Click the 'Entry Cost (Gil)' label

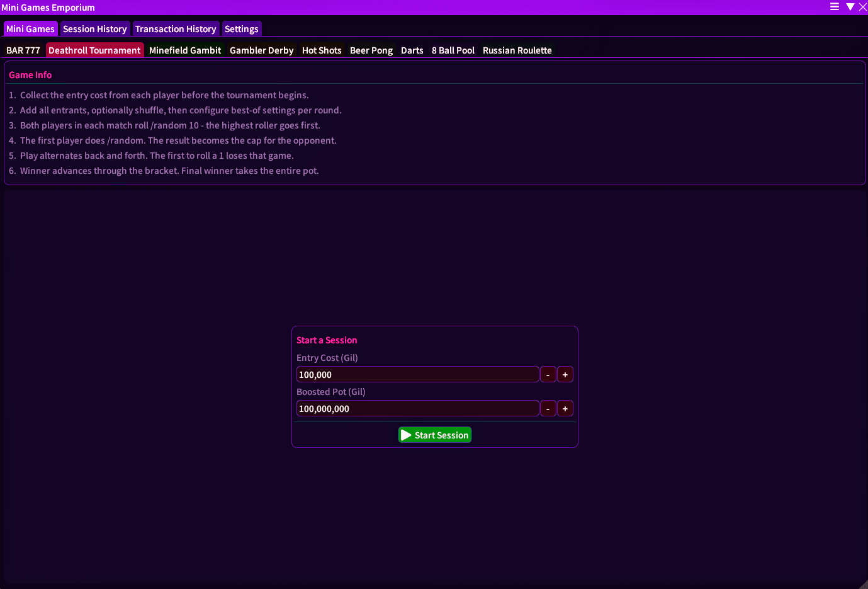[x=327, y=358]
